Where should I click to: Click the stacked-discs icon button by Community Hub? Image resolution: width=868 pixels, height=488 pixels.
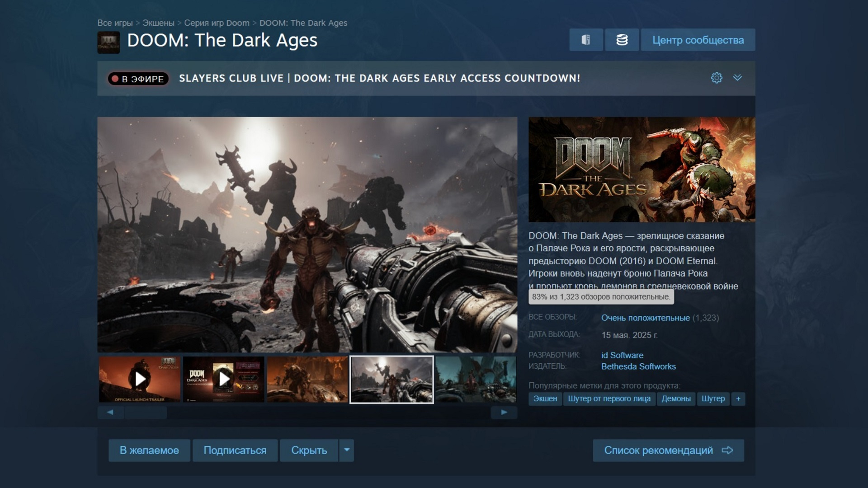(x=622, y=40)
